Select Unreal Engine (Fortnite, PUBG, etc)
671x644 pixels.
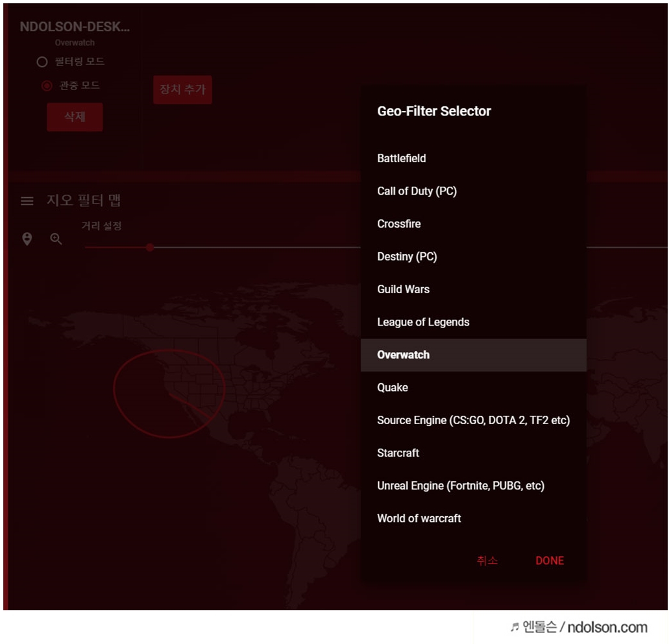pos(473,486)
